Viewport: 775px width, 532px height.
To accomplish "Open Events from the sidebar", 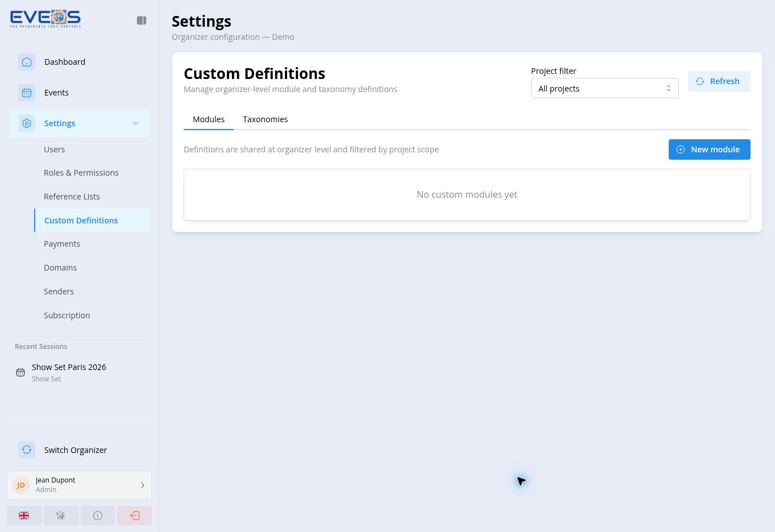I will [79, 93].
